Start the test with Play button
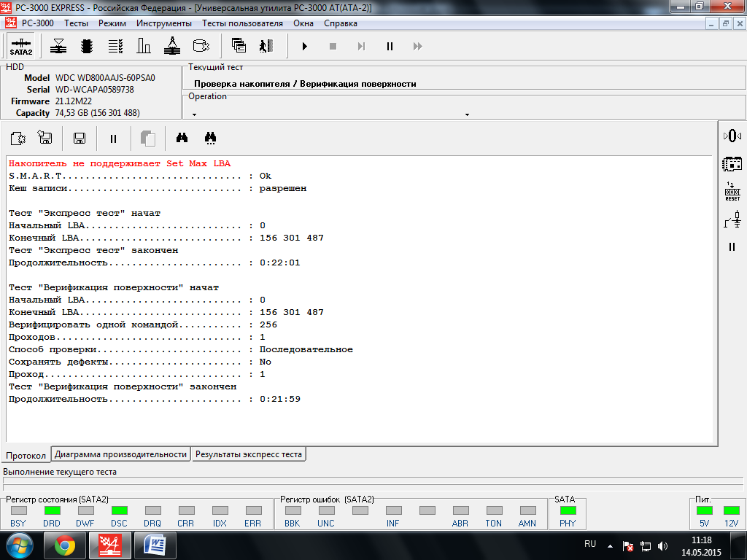This screenshot has width=747, height=560. point(304,46)
